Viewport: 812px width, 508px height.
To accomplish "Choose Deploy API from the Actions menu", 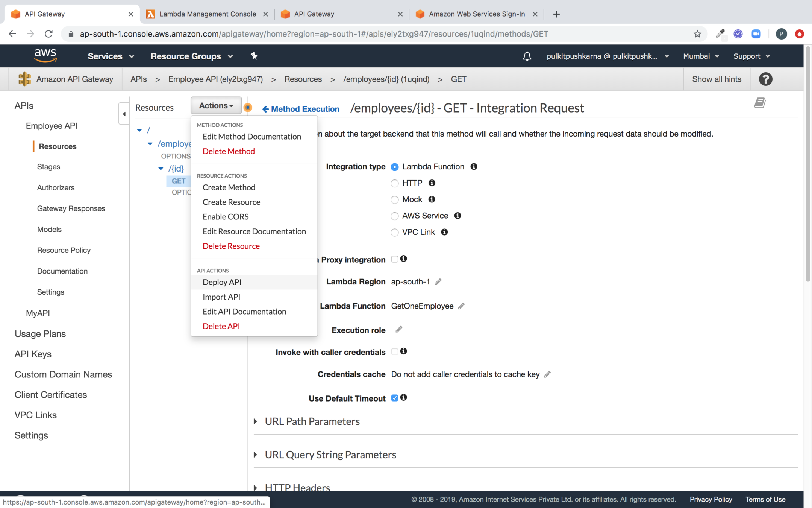I will click(x=222, y=282).
